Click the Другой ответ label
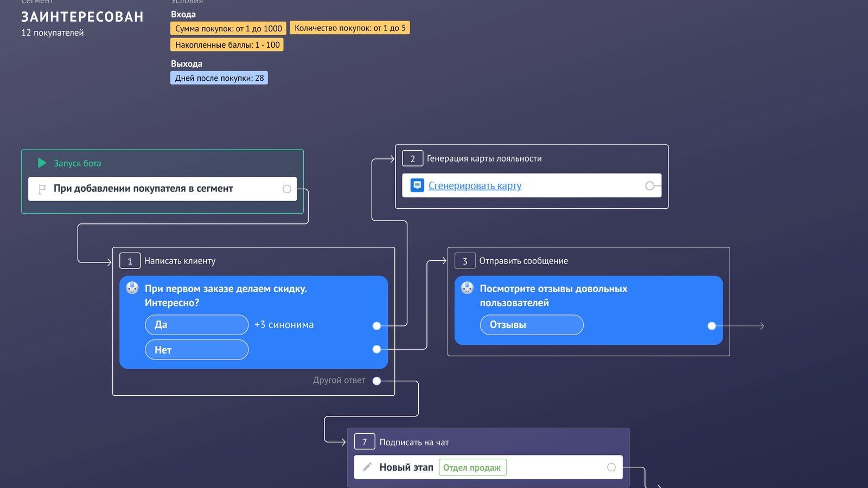 pos(339,380)
